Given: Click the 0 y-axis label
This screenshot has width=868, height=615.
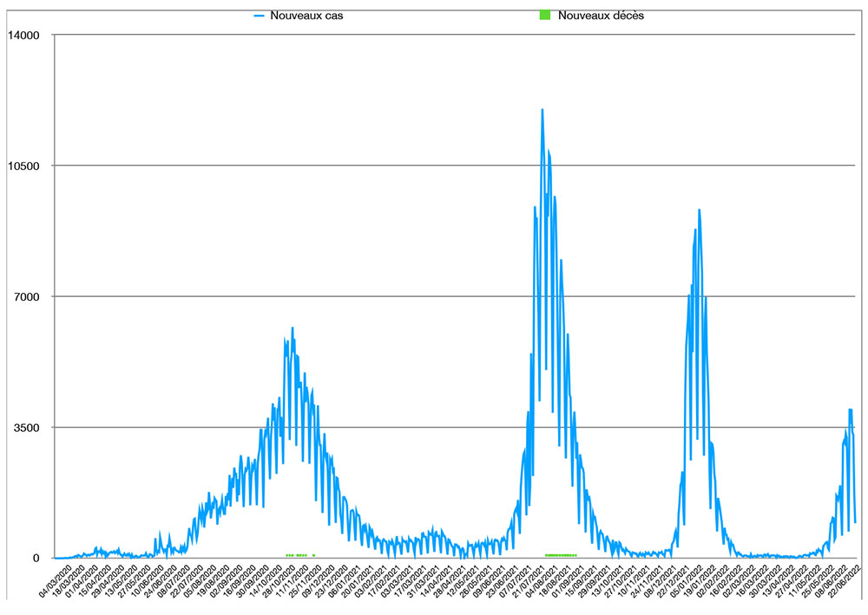Looking at the screenshot, I should [x=36, y=559].
